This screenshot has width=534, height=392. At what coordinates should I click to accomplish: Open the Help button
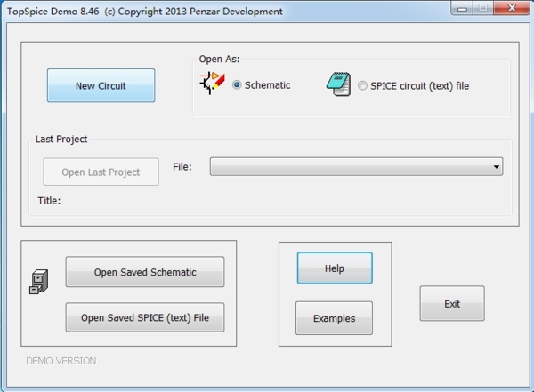click(x=334, y=268)
